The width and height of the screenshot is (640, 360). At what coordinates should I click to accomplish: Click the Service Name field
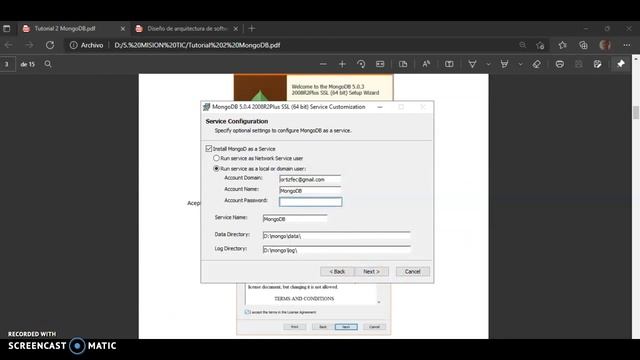(295, 219)
